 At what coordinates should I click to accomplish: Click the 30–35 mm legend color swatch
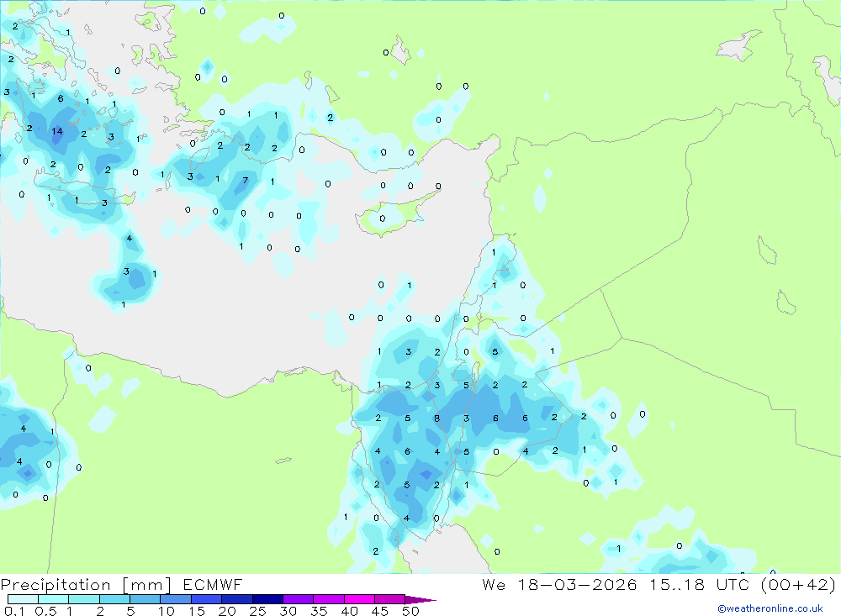pos(299,599)
